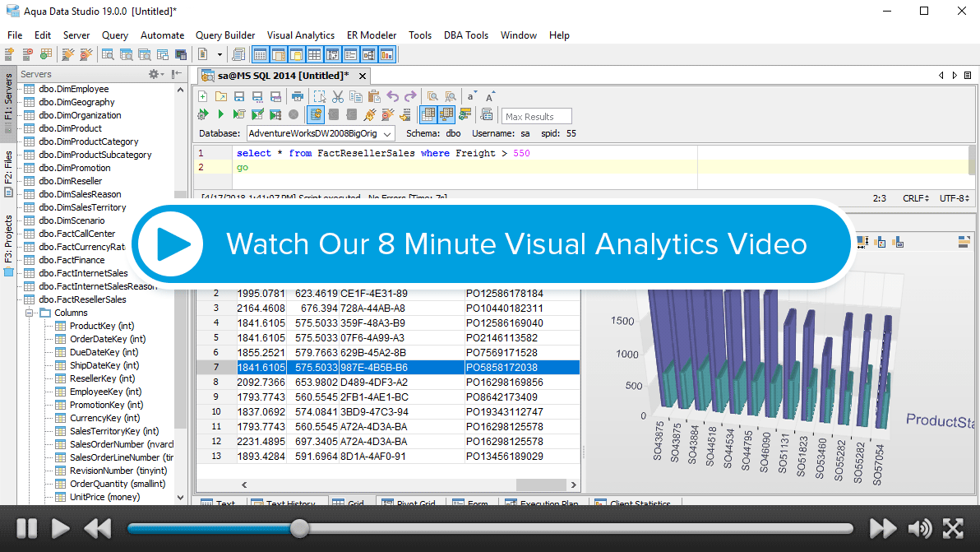The height and width of the screenshot is (552, 980).
Task: Pause the video with the pause button
Action: [26, 528]
